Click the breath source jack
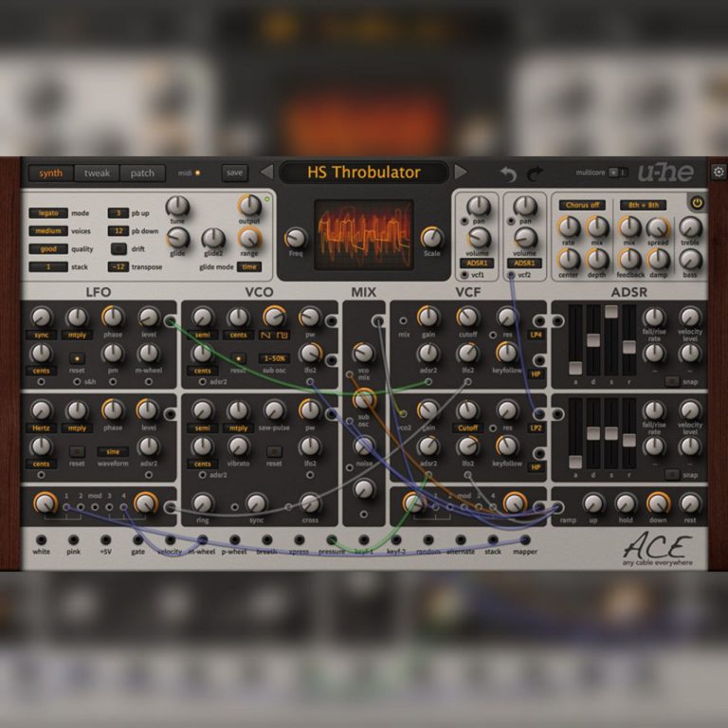728x728 pixels. pyautogui.click(x=267, y=539)
